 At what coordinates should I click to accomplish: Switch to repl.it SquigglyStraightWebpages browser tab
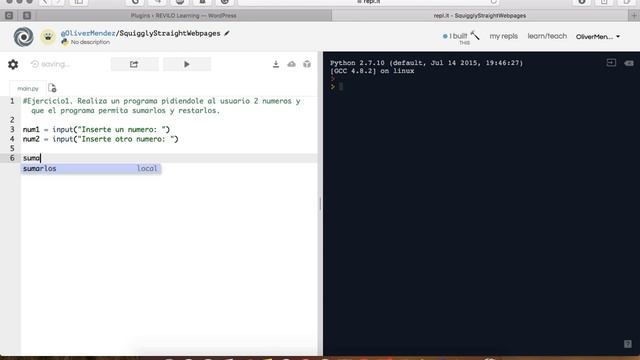tap(480, 16)
